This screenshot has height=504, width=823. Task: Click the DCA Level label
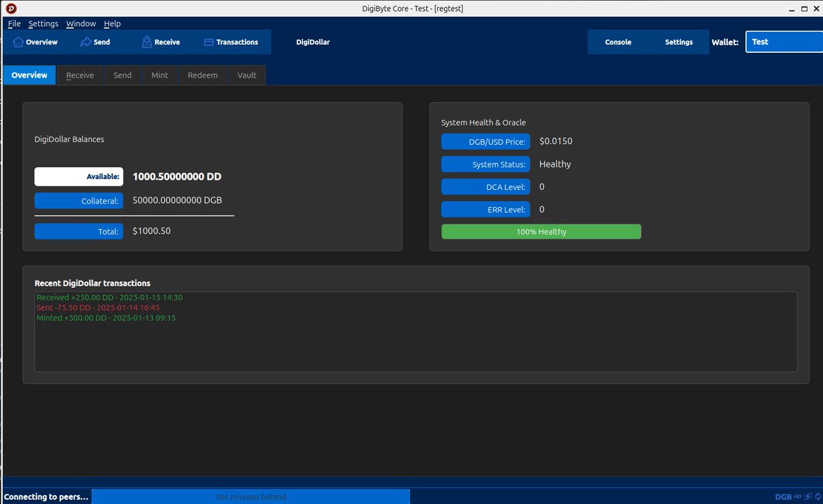pyautogui.click(x=486, y=187)
